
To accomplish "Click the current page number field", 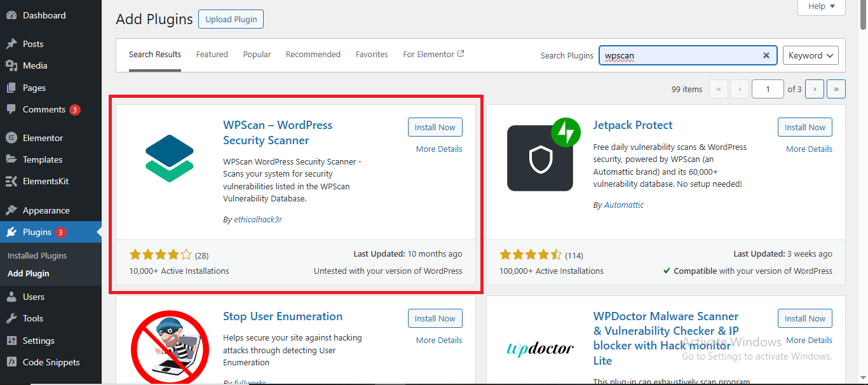I will [768, 89].
